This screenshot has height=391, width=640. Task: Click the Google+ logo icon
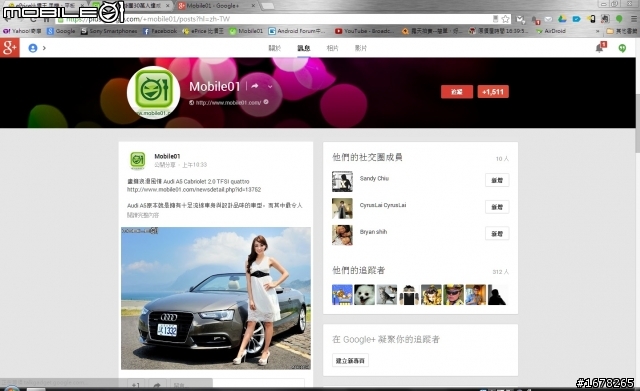point(9,48)
